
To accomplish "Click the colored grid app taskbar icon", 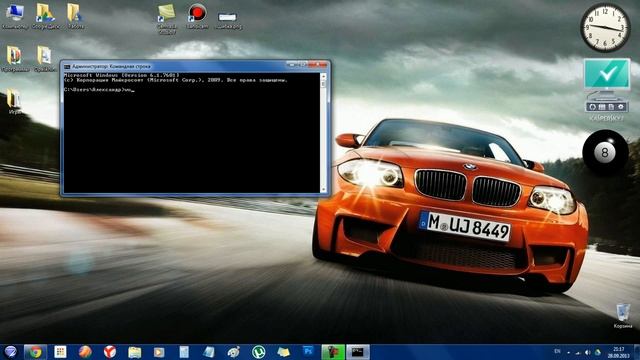I will tap(60, 352).
